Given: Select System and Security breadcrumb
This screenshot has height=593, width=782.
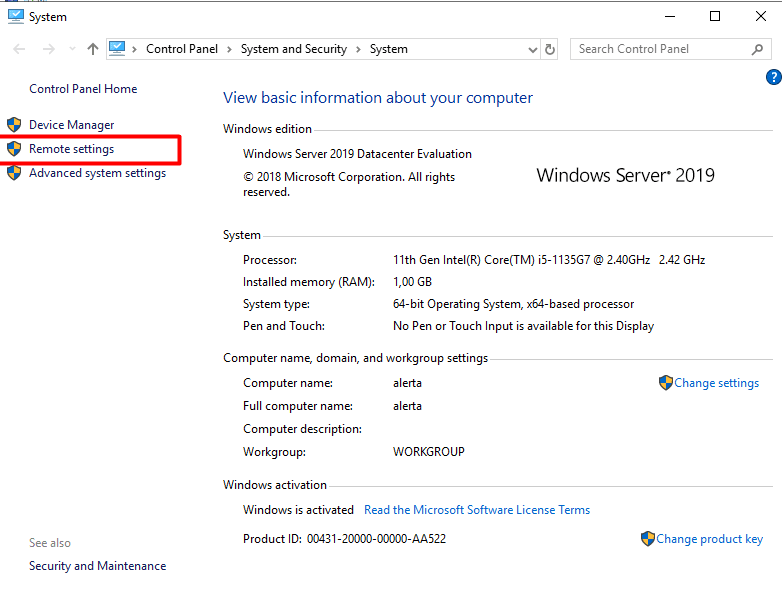Looking at the screenshot, I should click(x=294, y=49).
